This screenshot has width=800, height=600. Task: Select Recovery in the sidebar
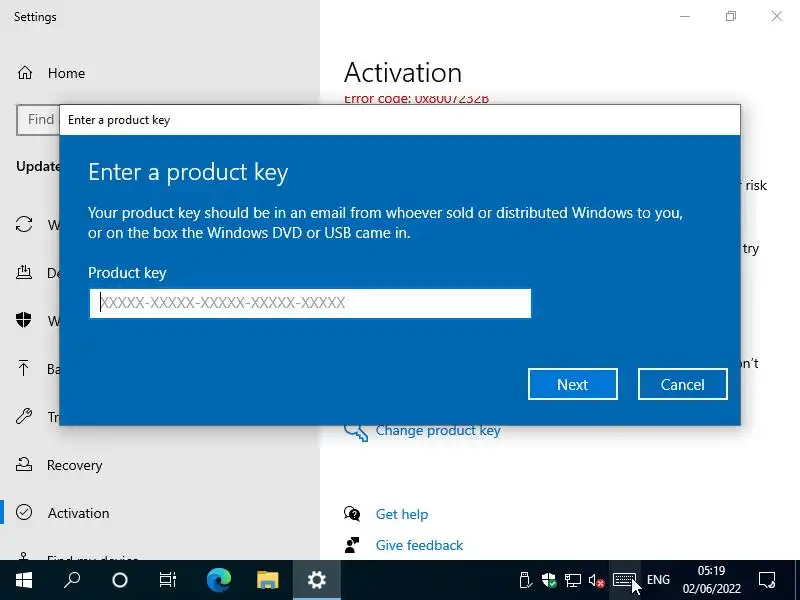(74, 465)
